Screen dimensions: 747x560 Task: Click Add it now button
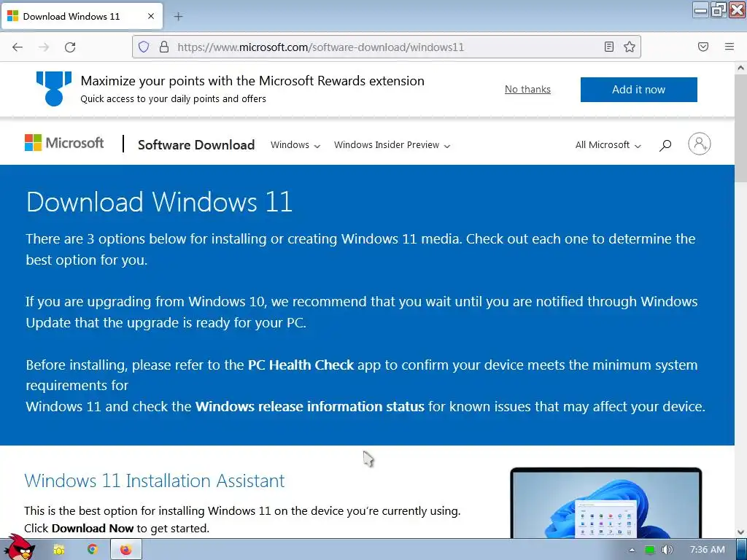[638, 90]
